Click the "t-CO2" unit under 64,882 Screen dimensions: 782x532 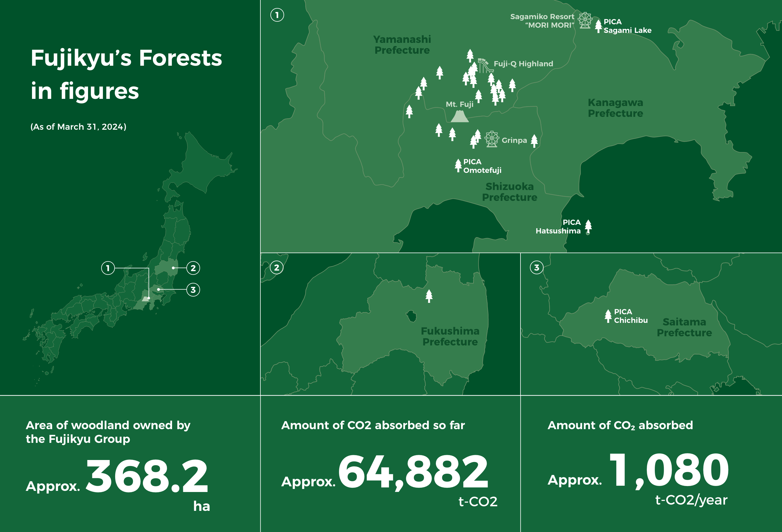pos(478,501)
